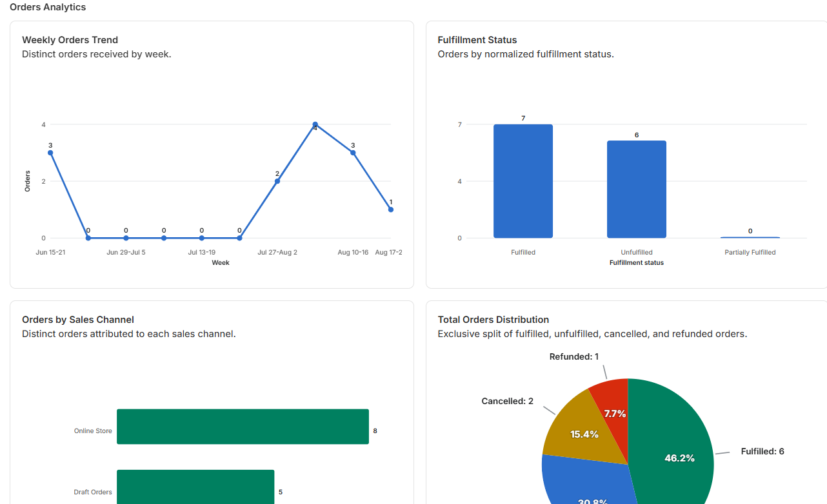Click the Draft Orders horizontal bar
The height and width of the screenshot is (504, 827).
pos(195,487)
